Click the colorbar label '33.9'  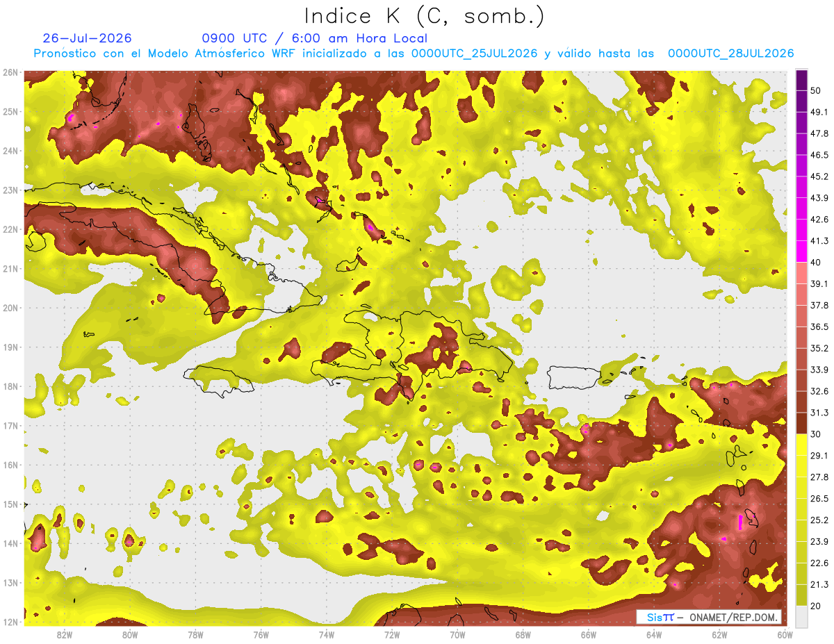819,370
